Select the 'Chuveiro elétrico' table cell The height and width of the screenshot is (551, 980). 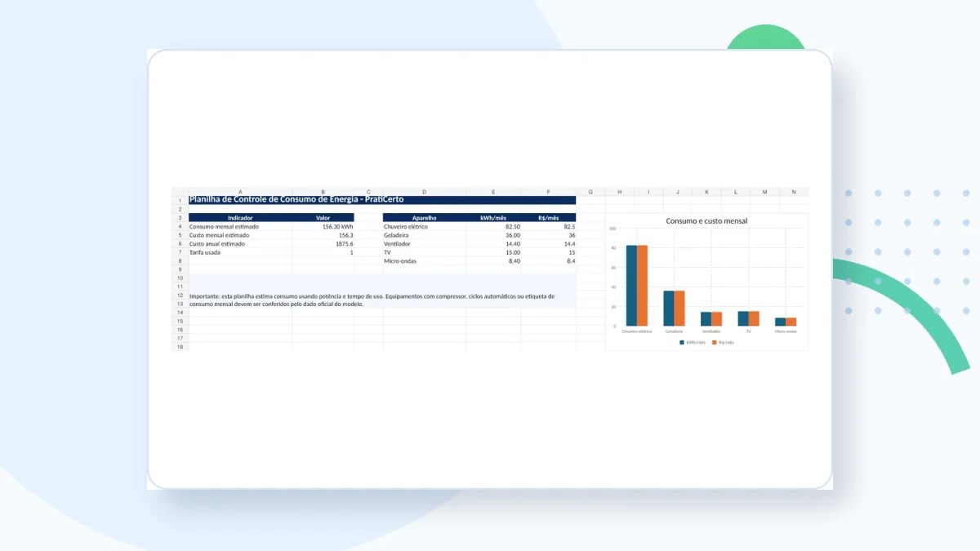[x=425, y=227]
